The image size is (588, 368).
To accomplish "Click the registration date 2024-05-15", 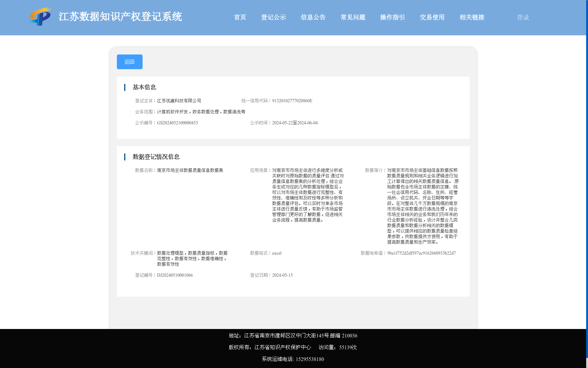I will coord(282,275).
